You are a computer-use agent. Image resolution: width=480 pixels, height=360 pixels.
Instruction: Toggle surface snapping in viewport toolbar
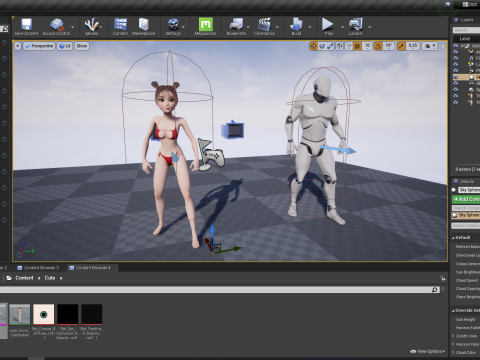pos(349,46)
